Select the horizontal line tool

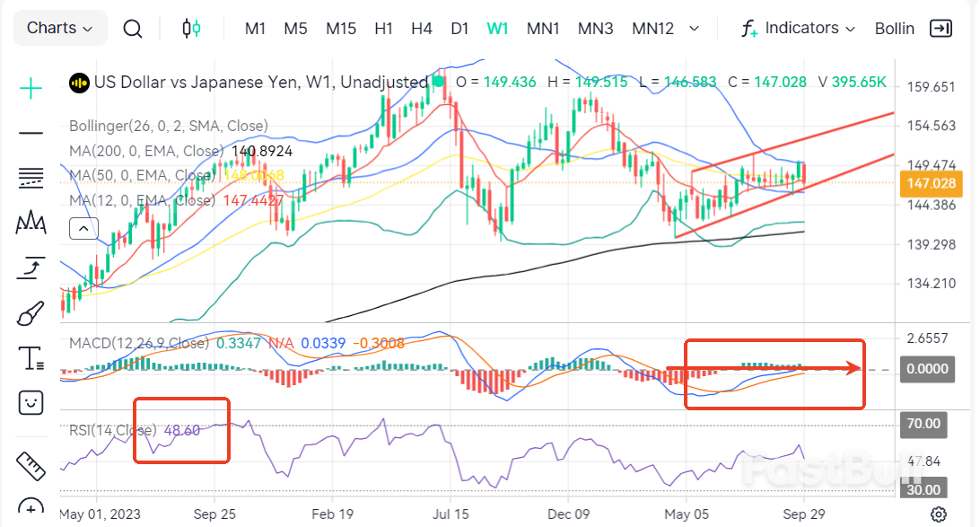click(x=30, y=132)
